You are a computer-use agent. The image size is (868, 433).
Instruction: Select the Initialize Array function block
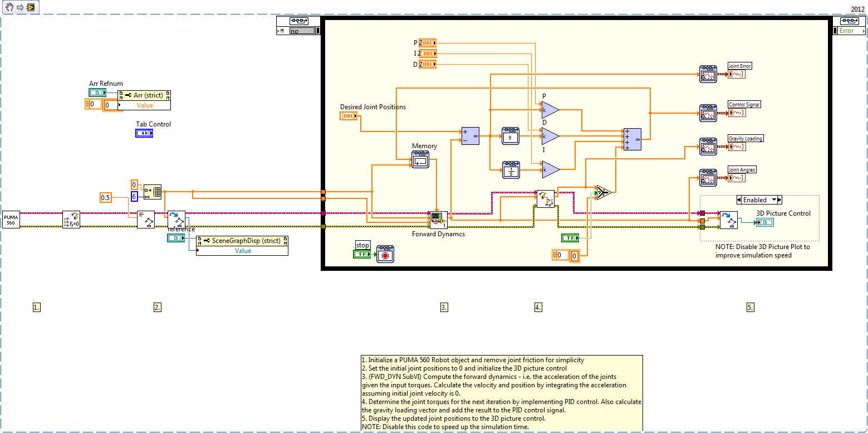click(x=153, y=193)
